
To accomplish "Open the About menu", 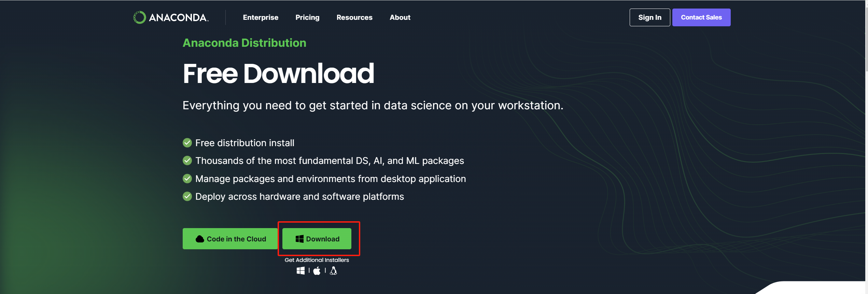I will pos(400,17).
